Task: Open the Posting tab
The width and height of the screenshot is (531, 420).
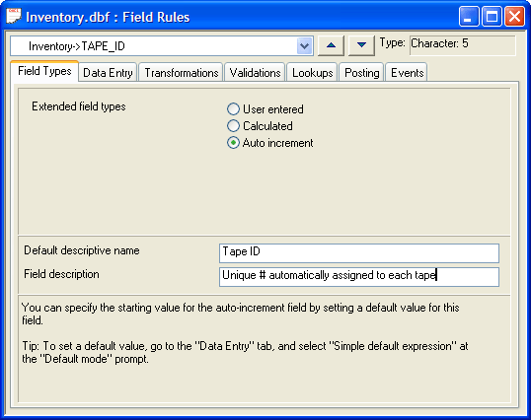Action: tap(361, 72)
